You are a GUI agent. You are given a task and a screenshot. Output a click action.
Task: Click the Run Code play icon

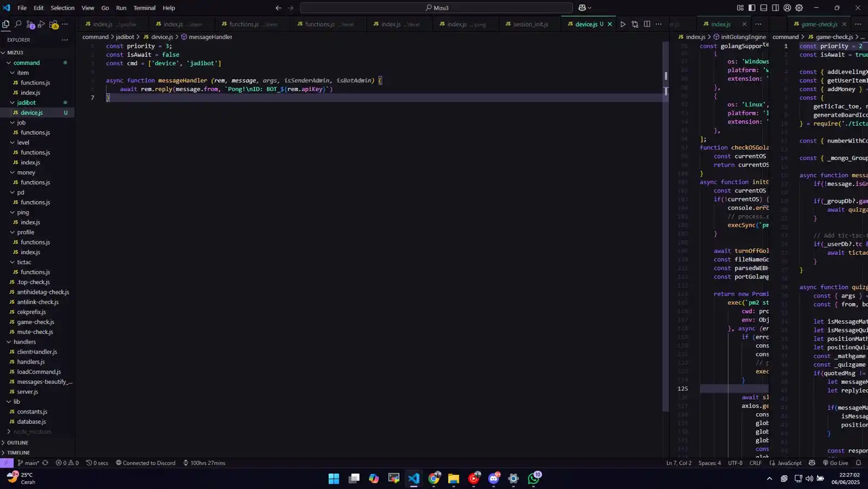tap(623, 24)
